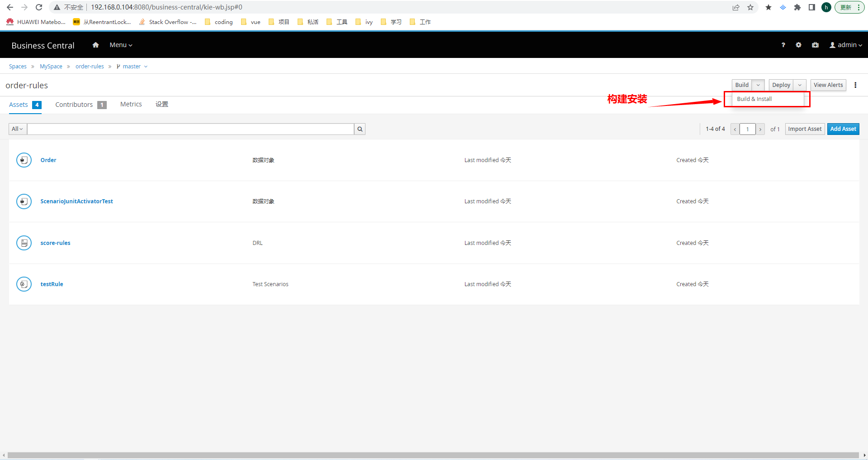Switch to the Contributors tab
This screenshot has height=460, width=868.
click(74, 105)
